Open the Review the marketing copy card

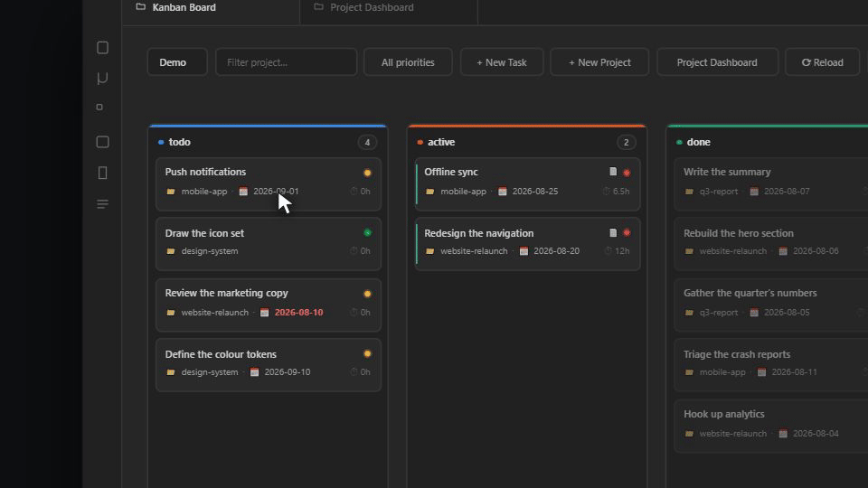tap(269, 305)
